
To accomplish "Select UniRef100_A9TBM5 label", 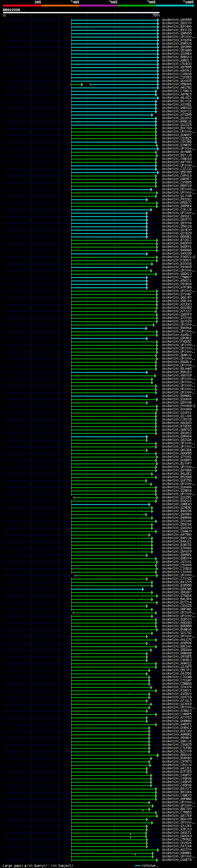I will pos(177,67).
